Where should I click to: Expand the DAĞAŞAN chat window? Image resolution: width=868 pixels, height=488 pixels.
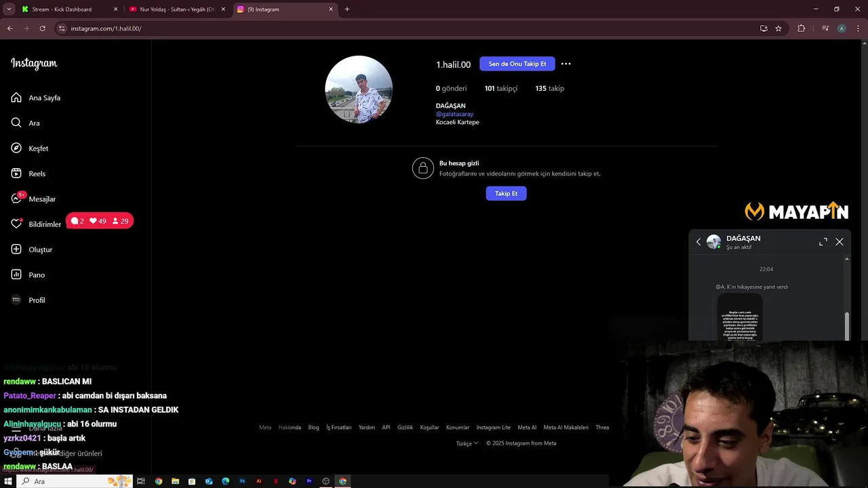823,242
